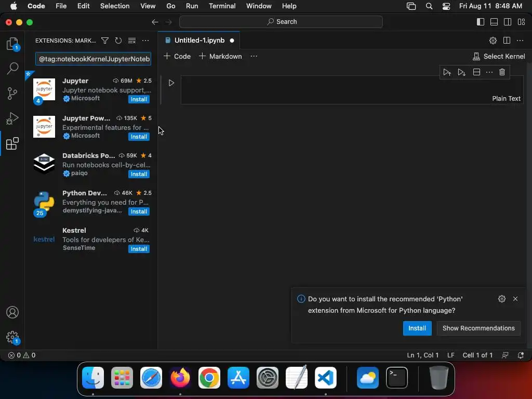
Task: Install the Jupyter extension
Action: coord(139,99)
